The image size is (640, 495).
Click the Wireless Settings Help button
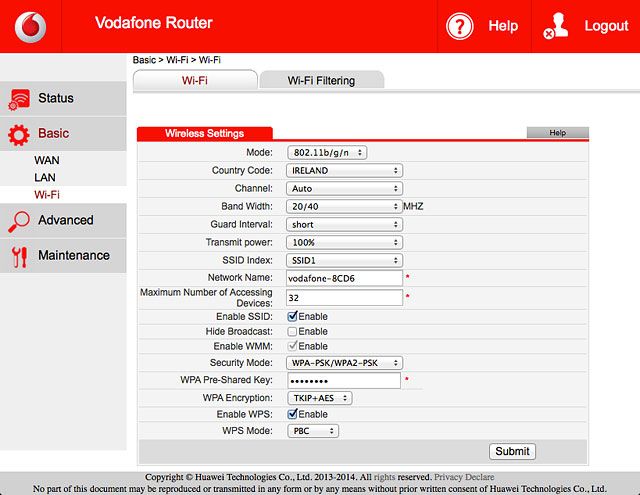click(558, 133)
